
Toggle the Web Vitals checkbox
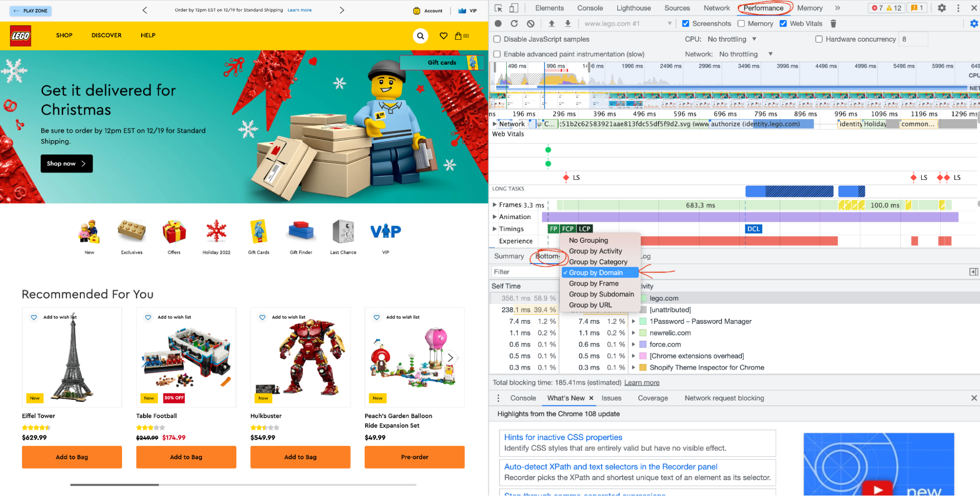(x=783, y=24)
